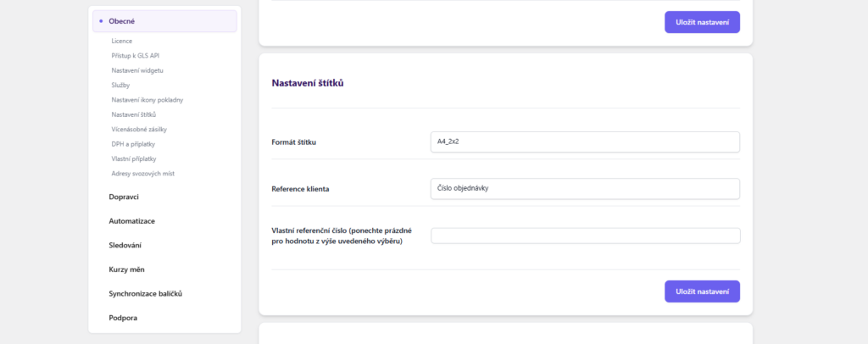Go to Licence sub-item

[x=122, y=41]
